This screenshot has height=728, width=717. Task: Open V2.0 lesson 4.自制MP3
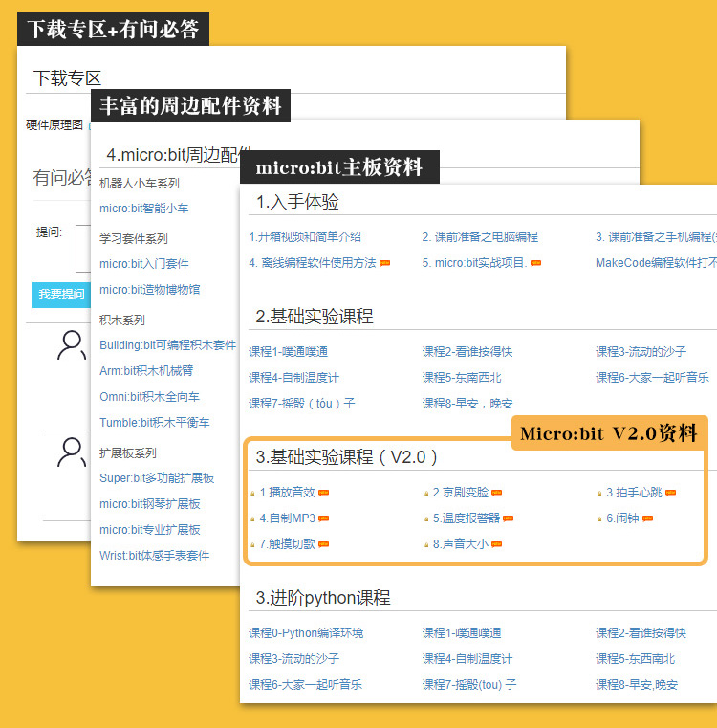tap(287, 518)
